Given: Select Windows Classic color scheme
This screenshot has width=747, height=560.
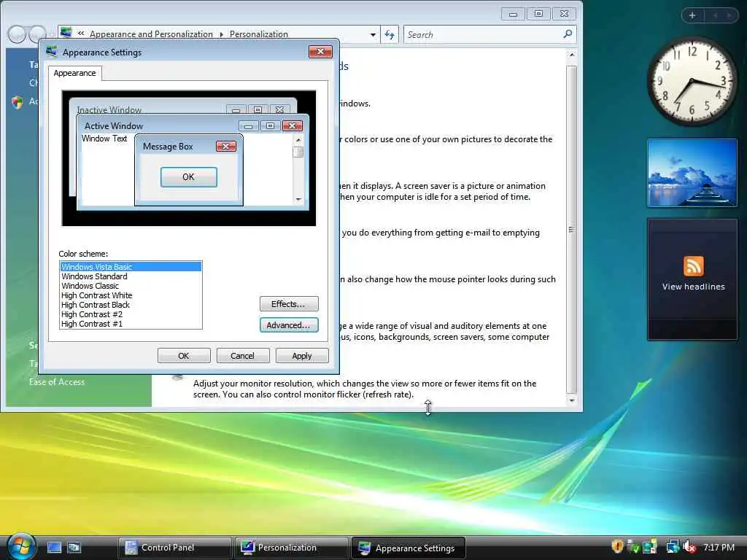Looking at the screenshot, I should (131, 286).
